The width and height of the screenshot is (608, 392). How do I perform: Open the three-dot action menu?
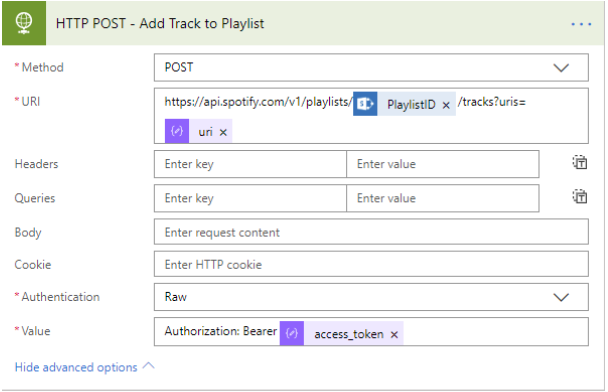coord(580,24)
